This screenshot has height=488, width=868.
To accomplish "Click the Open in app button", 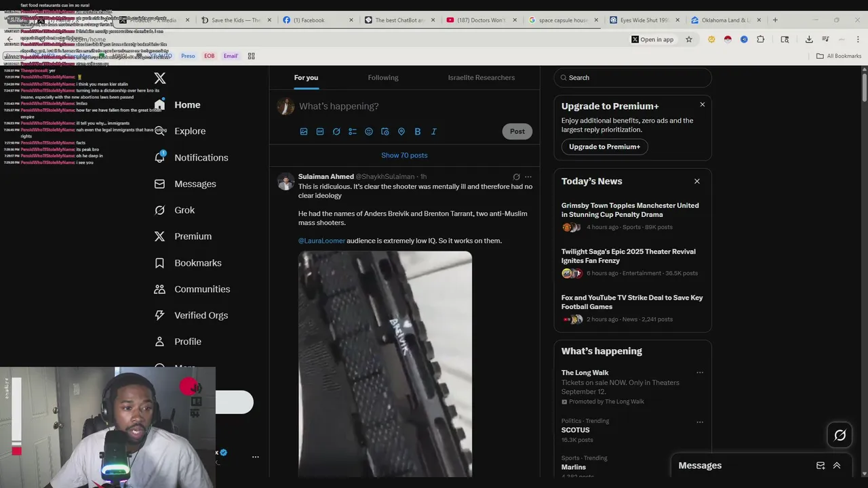I will 653,39.
